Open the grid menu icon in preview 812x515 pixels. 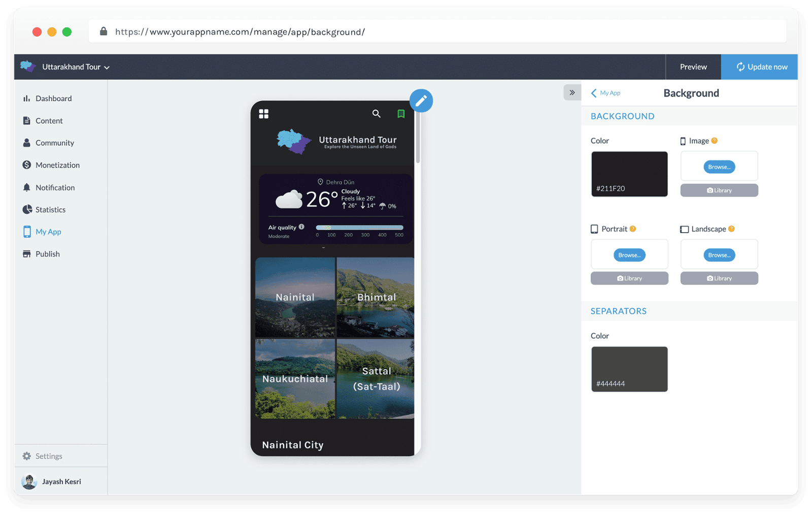tap(263, 114)
